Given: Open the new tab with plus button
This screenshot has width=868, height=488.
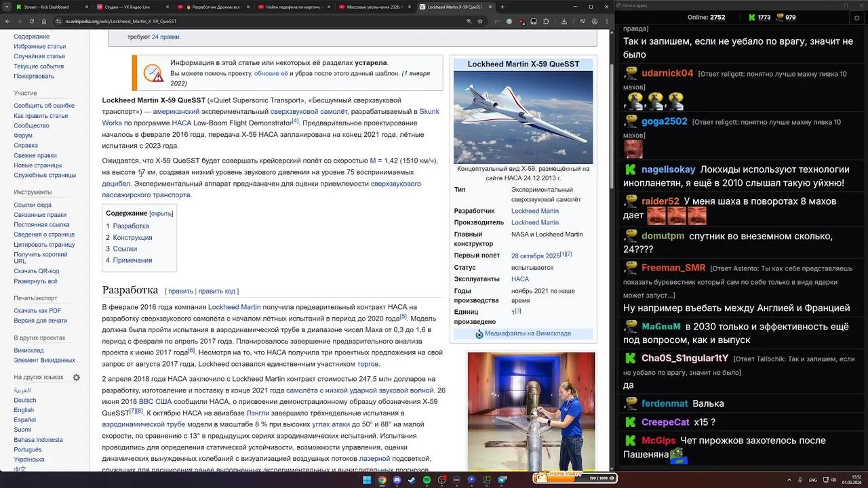Looking at the screenshot, I should (x=502, y=7).
